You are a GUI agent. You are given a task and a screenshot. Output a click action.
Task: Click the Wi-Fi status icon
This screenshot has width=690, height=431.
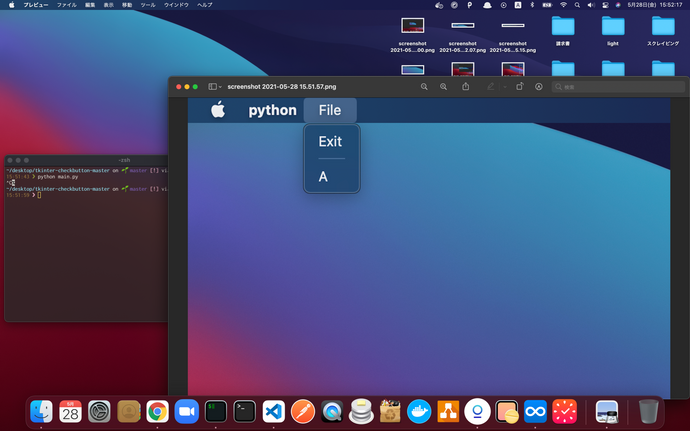(563, 5)
